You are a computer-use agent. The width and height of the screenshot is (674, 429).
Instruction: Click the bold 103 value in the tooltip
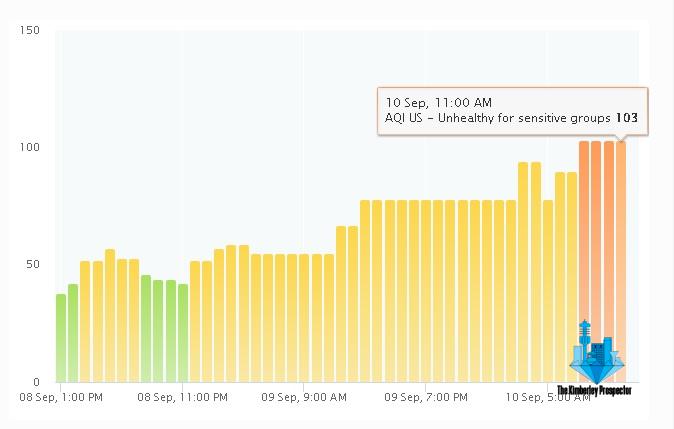(627, 118)
